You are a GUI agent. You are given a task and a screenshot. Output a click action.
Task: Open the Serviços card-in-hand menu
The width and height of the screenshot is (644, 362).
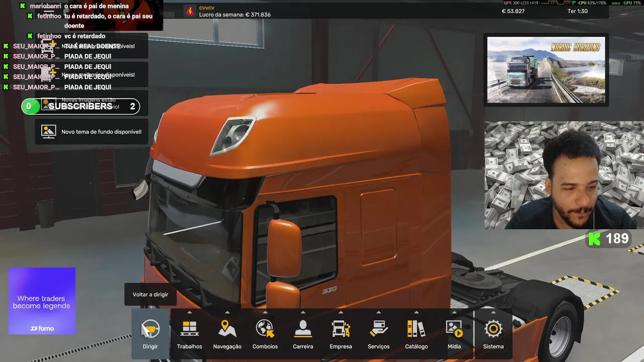(x=378, y=329)
